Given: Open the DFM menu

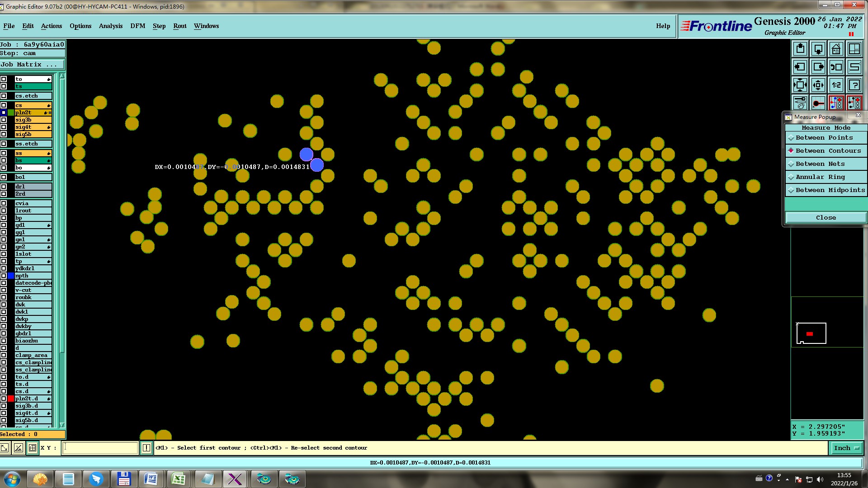Looking at the screenshot, I should coord(137,26).
